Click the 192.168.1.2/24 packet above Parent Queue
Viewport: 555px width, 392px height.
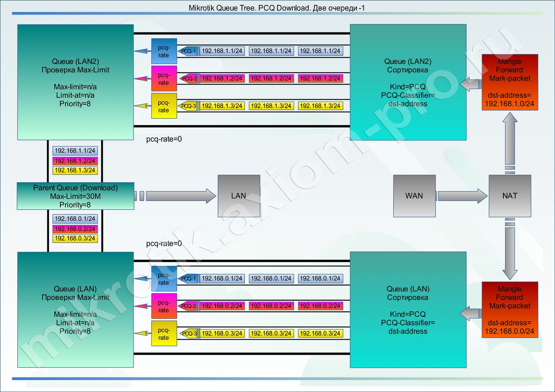(x=75, y=161)
